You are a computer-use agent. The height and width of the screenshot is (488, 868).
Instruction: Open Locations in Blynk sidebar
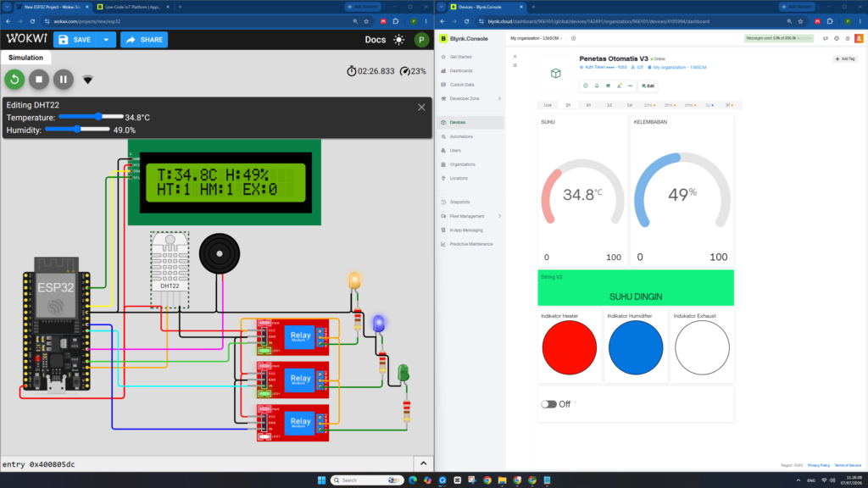[459, 178]
